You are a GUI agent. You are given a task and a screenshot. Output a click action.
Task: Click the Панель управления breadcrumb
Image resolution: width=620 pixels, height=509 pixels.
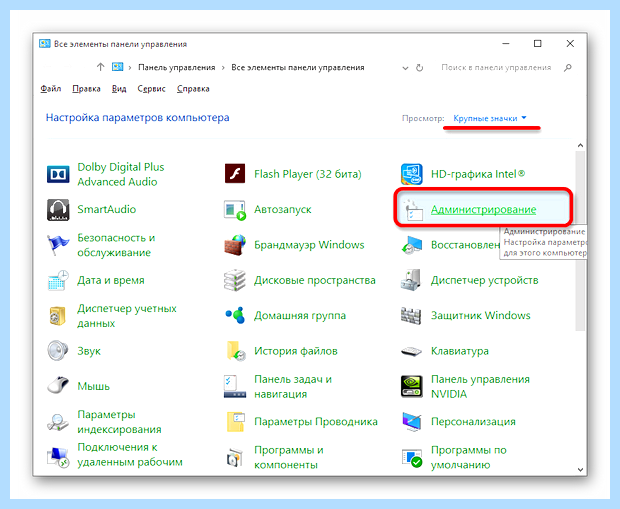pyautogui.click(x=177, y=68)
